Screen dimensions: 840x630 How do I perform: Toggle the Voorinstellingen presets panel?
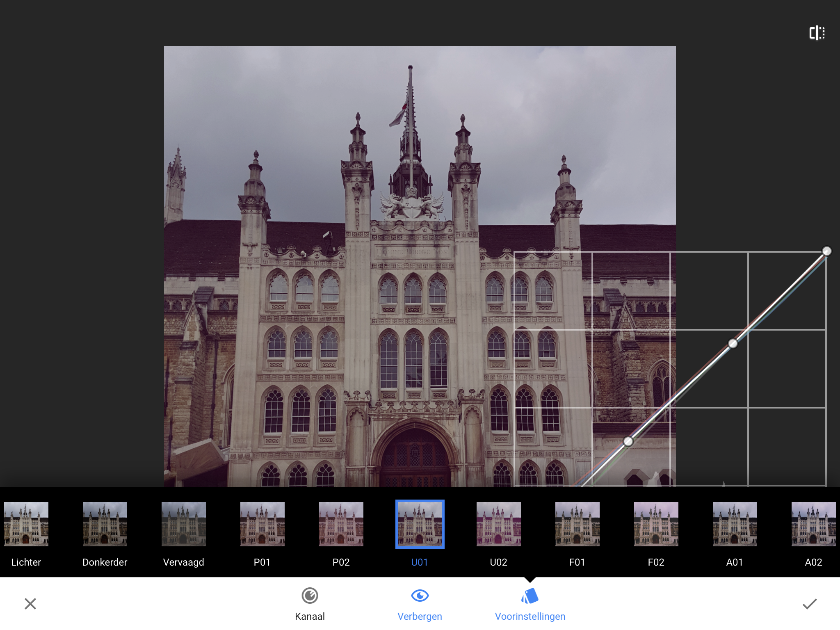click(530, 605)
